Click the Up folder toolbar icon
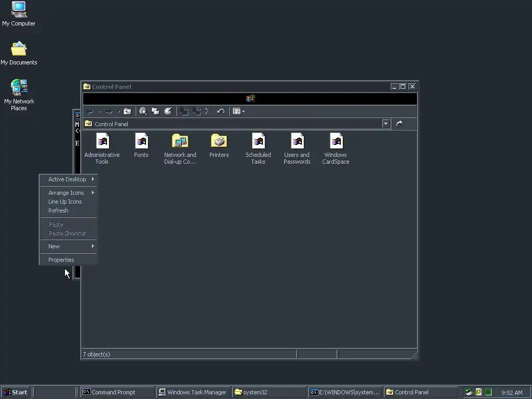This screenshot has height=399, width=532. point(128,111)
